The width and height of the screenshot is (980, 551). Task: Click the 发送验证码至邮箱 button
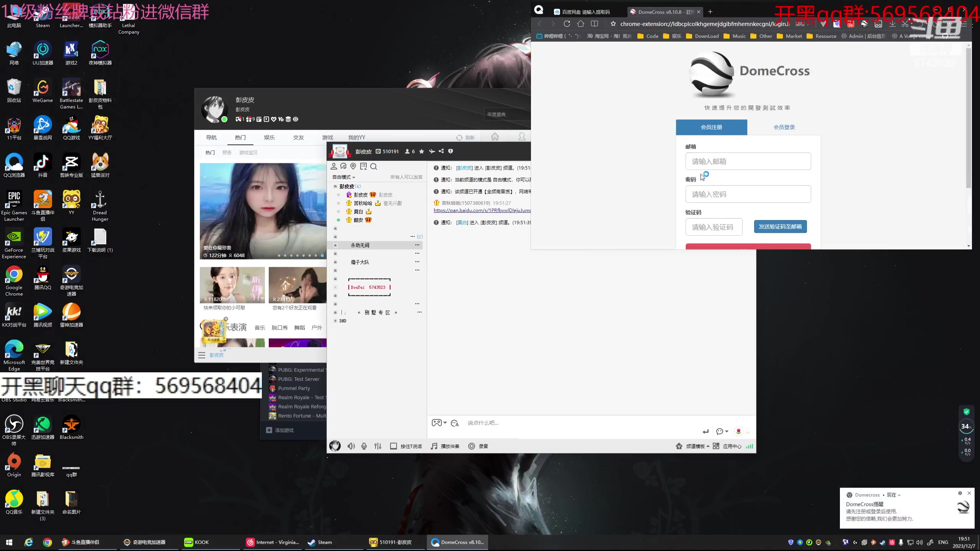[780, 227]
